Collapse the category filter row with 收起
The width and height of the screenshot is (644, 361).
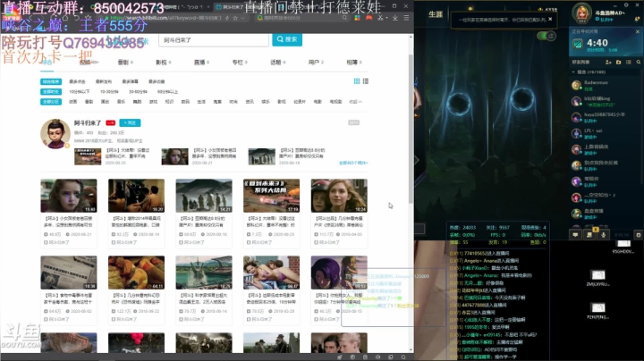(356, 102)
